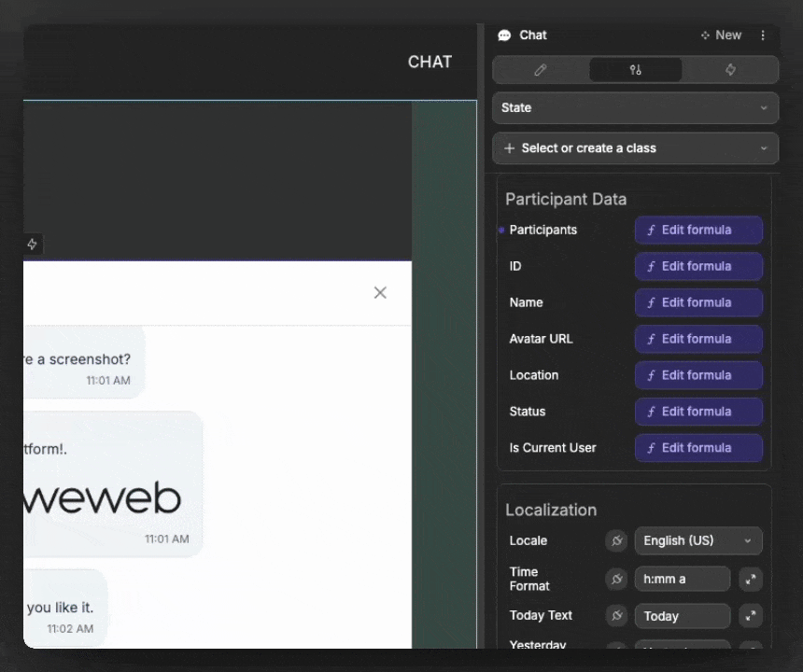Image resolution: width=803 pixels, height=672 pixels.
Task: Click the Chat element bubble icon
Action: (x=505, y=35)
